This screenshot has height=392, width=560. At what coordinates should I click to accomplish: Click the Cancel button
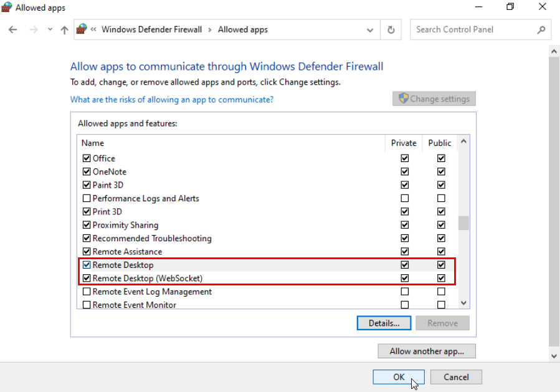click(456, 377)
